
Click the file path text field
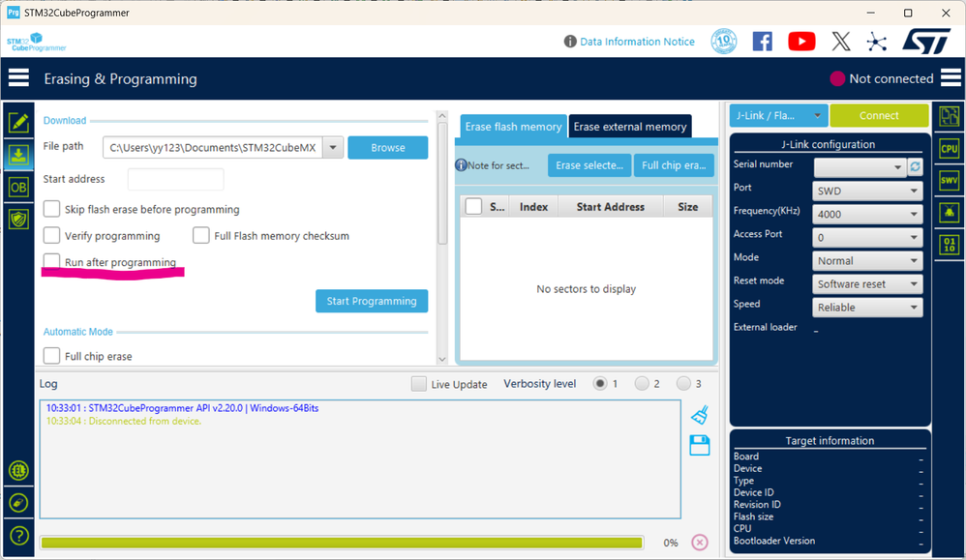213,148
